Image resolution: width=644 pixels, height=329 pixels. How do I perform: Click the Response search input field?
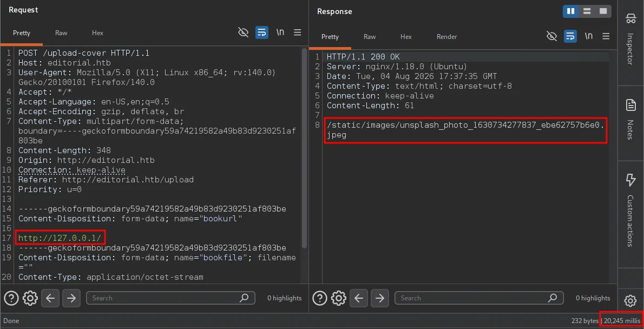point(479,298)
